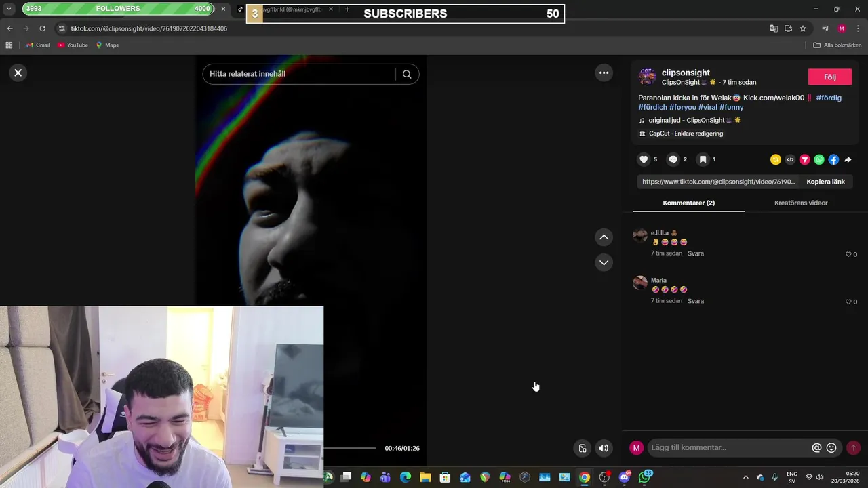Viewport: 868px width, 488px height.
Task: Open the #foryou hashtag
Action: (682, 107)
